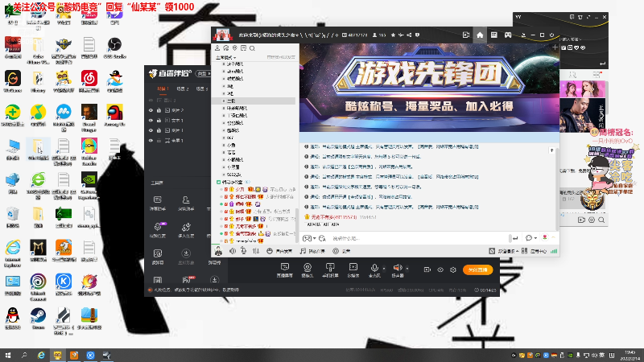Click the share icon in channel header
The width and height of the screenshot is (644, 362).
[x=409, y=35]
